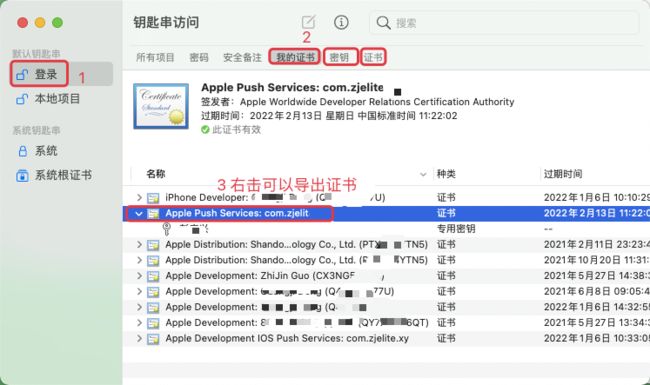Collapse the Apple Push Services: com.zjelit row
Viewport: 650px width, 385px height.
pos(139,213)
